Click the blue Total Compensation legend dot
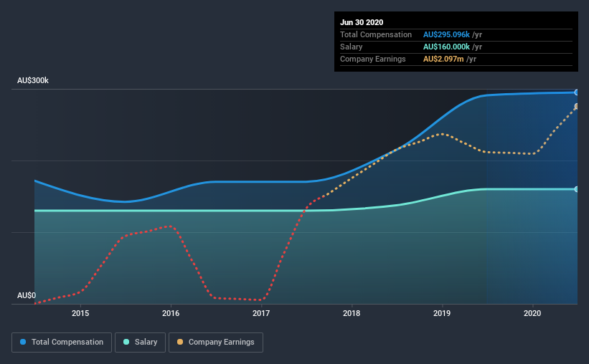The image size is (589, 364). tap(23, 342)
